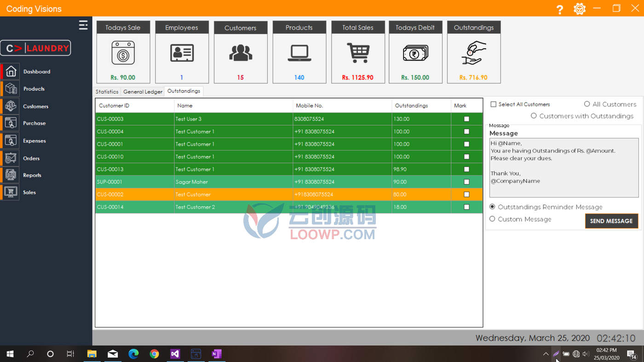This screenshot has height=362, width=644.
Task: Open OneNote from the taskbar
Action: click(x=216, y=354)
